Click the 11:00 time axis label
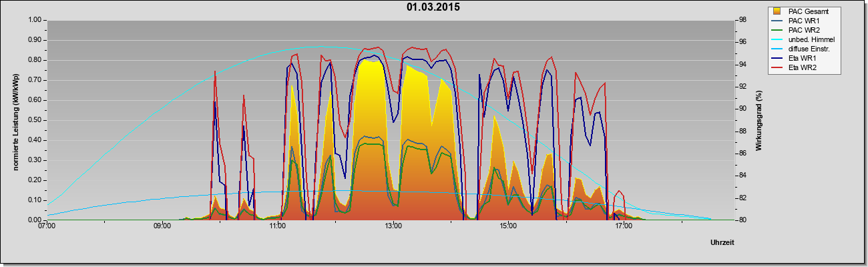The image size is (868, 267). click(278, 226)
